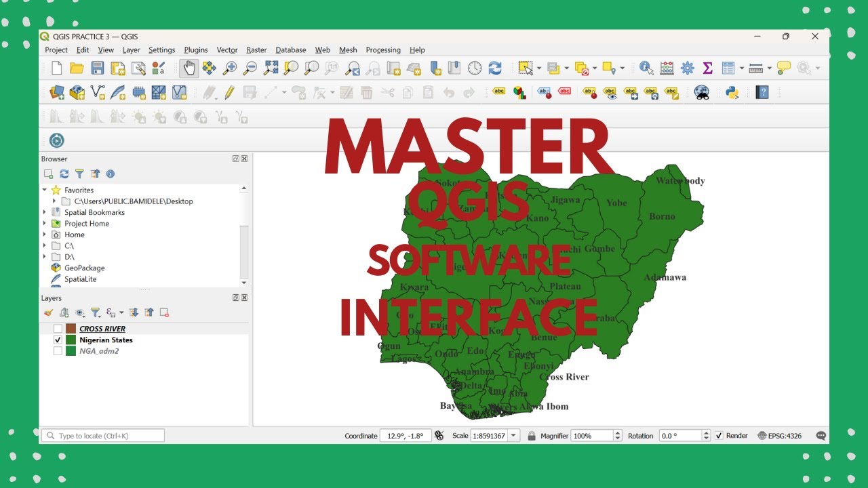Select GeoPackage in the Browser tree
This screenshot has width=868, height=488.
(85, 268)
